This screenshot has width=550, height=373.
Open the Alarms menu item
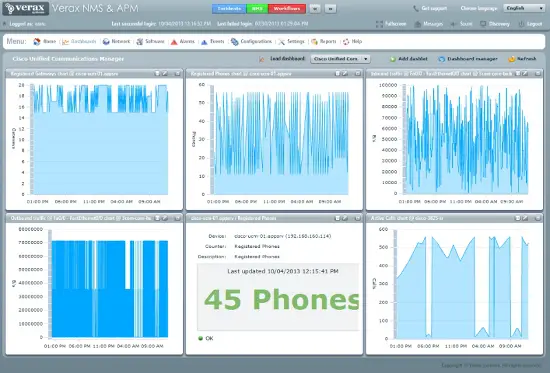point(182,41)
